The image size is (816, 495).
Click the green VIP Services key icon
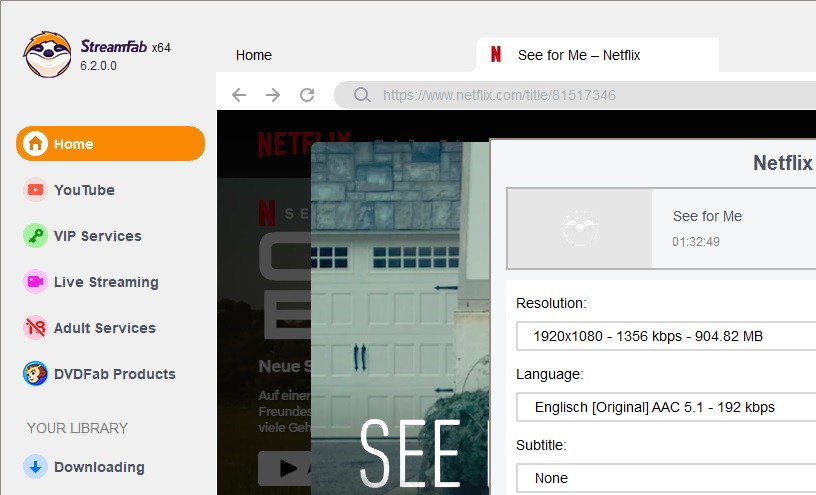35,236
